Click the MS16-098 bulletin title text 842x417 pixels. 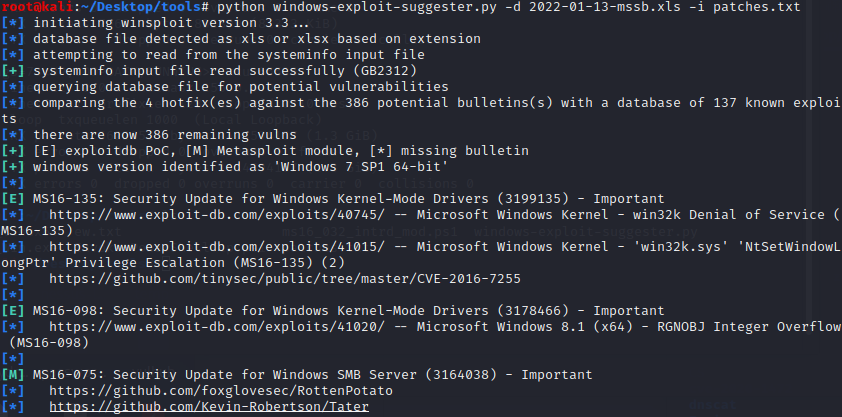coord(349,311)
